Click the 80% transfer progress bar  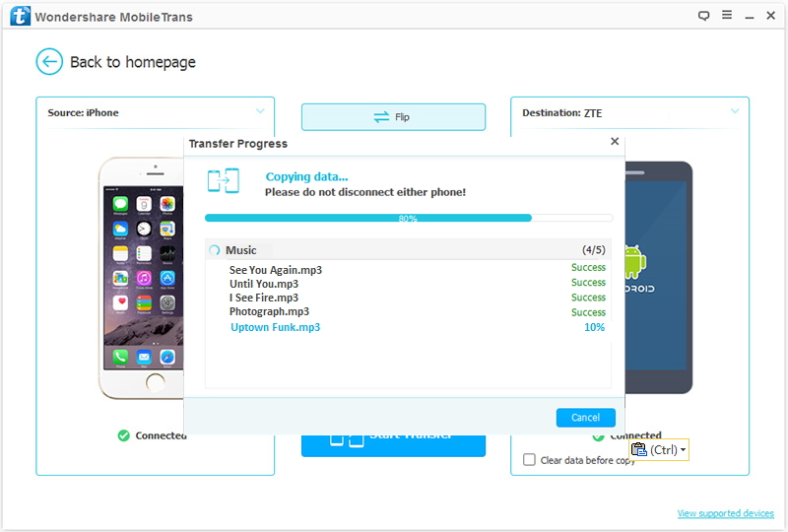click(409, 218)
